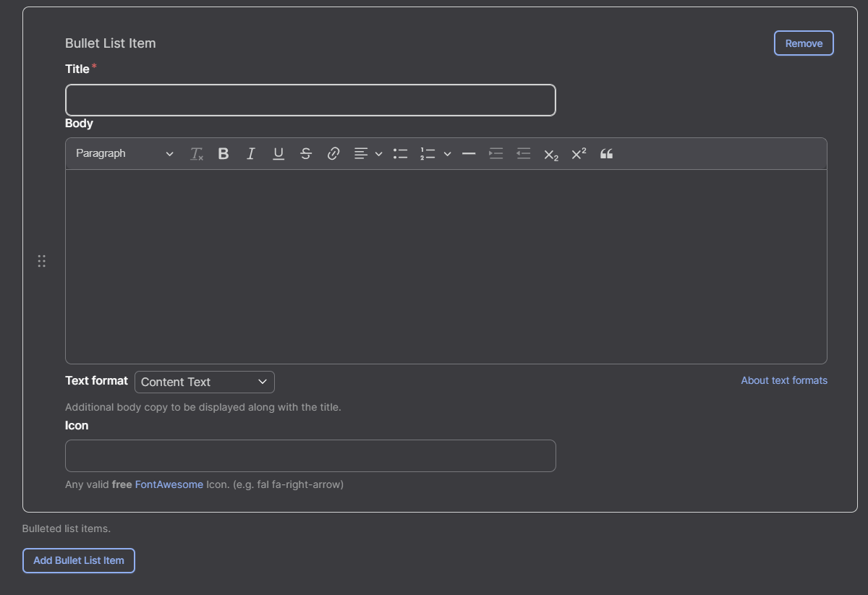868x595 pixels.
Task: Insert a horizontal line
Action: (x=469, y=154)
